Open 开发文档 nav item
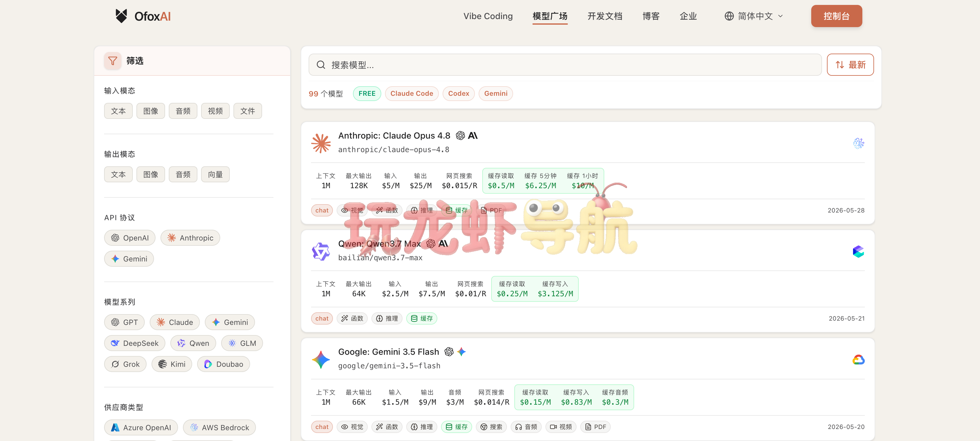Image resolution: width=980 pixels, height=441 pixels. tap(605, 16)
